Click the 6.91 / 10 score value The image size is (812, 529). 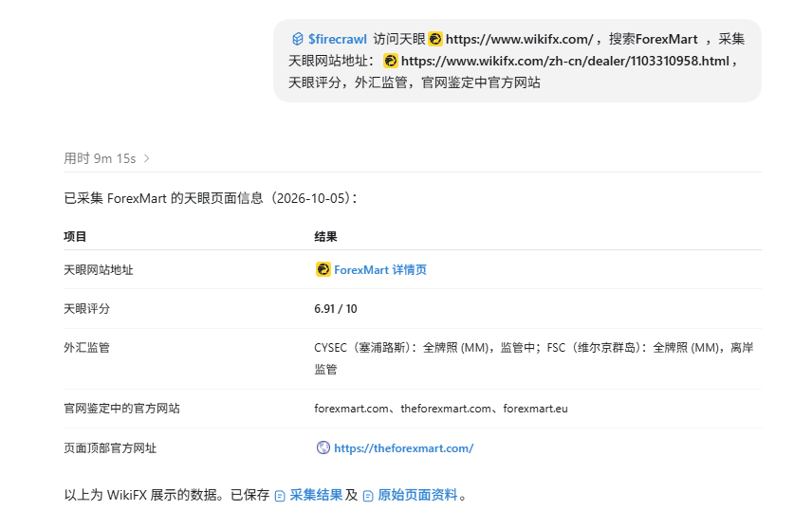(x=336, y=309)
